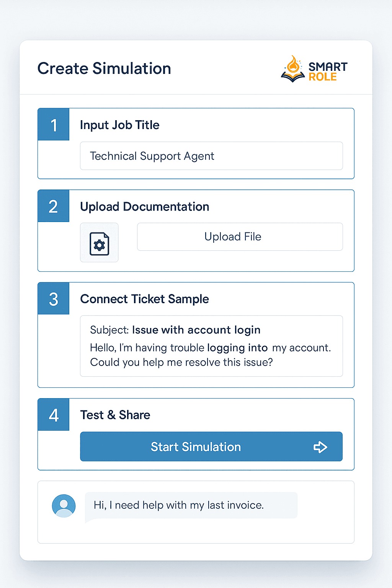The image size is (392, 588).
Task: Click the Input Job Title section header
Action: 119,125
